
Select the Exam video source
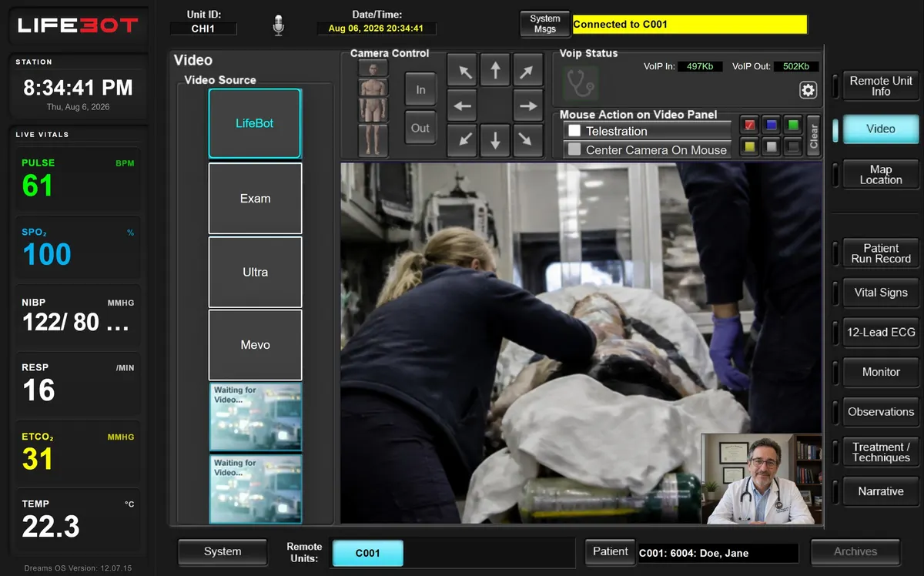coord(255,199)
